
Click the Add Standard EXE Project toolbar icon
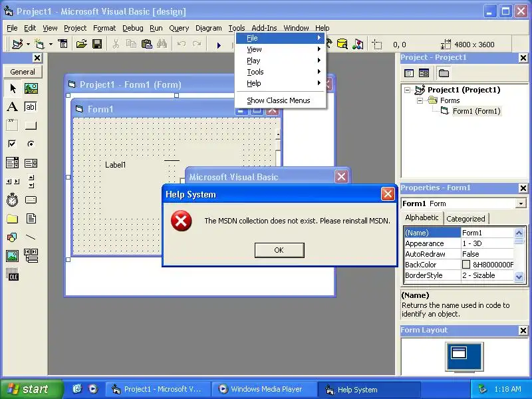tap(17, 44)
